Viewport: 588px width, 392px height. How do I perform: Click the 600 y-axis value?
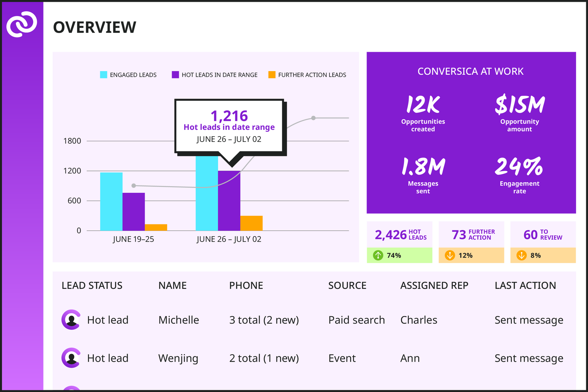74,201
